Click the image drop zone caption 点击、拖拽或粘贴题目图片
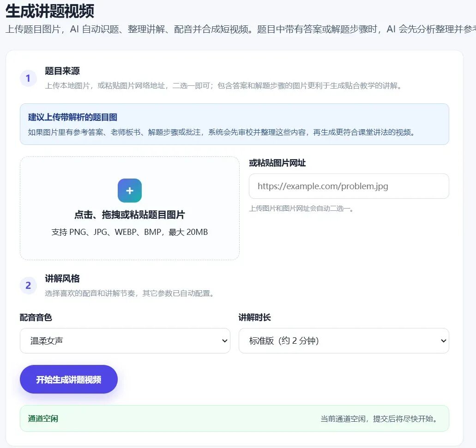476x448 pixels. (x=130, y=215)
